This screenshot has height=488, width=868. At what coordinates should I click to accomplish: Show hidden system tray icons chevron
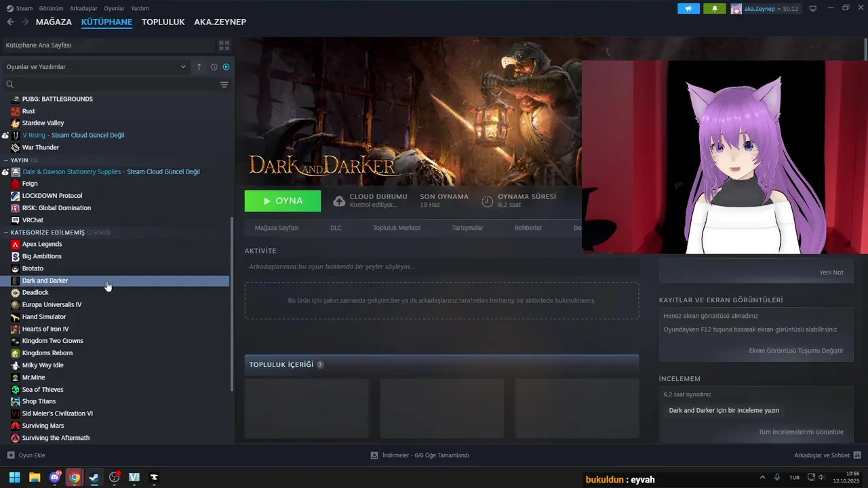pyautogui.click(x=762, y=477)
